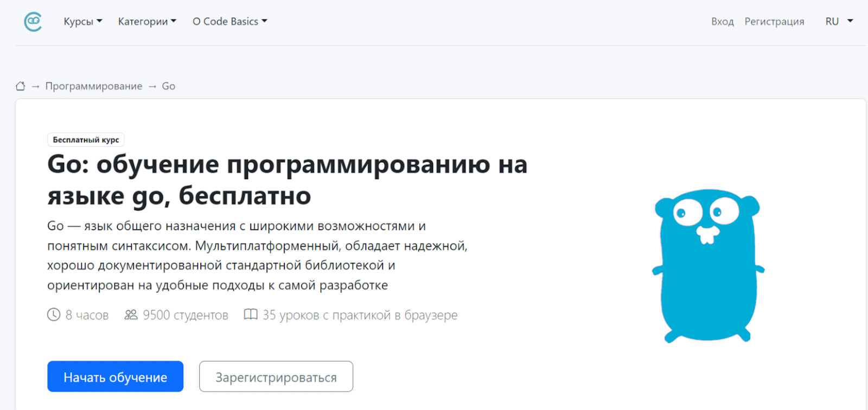The image size is (868, 410).
Task: Click the 35 уроков с практикой text
Action: (360, 315)
